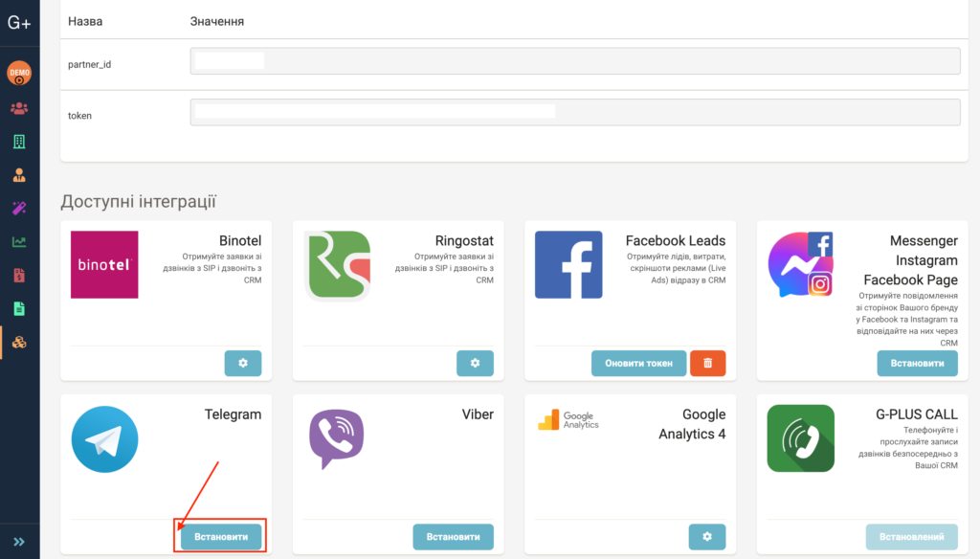
Task: Open the chart analytics icon in sidebar
Action: pyautogui.click(x=19, y=242)
